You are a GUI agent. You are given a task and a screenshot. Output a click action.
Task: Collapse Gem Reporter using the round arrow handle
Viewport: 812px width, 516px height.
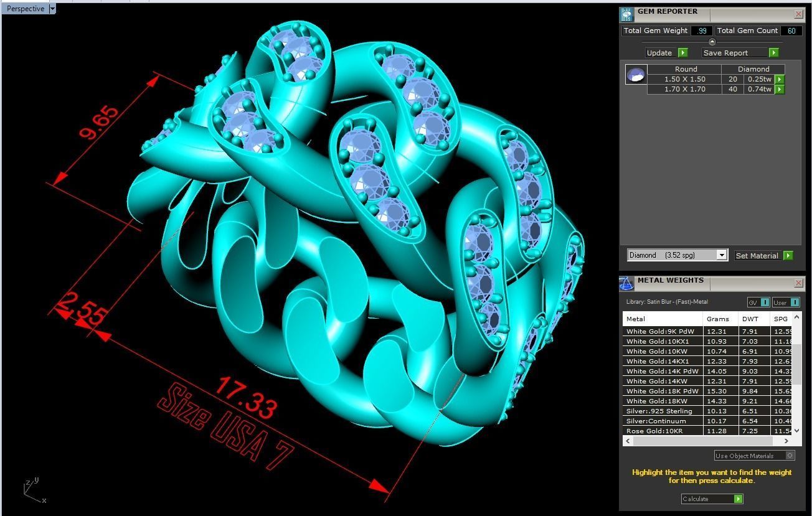(712, 42)
